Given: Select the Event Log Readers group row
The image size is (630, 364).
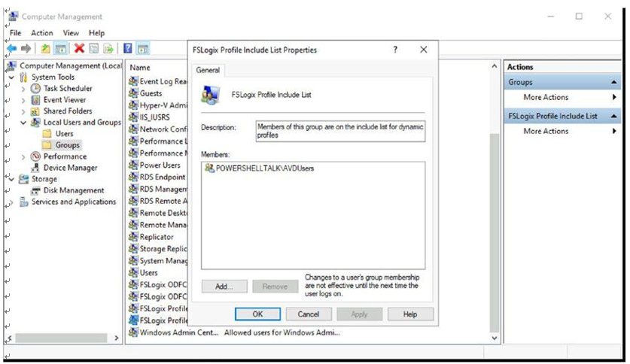Looking at the screenshot, I should click(157, 81).
